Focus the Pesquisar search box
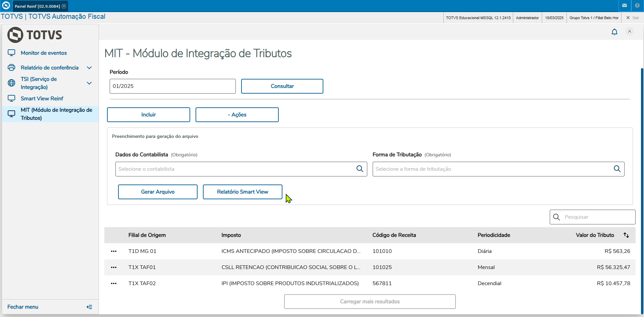644x317 pixels. coord(593,217)
